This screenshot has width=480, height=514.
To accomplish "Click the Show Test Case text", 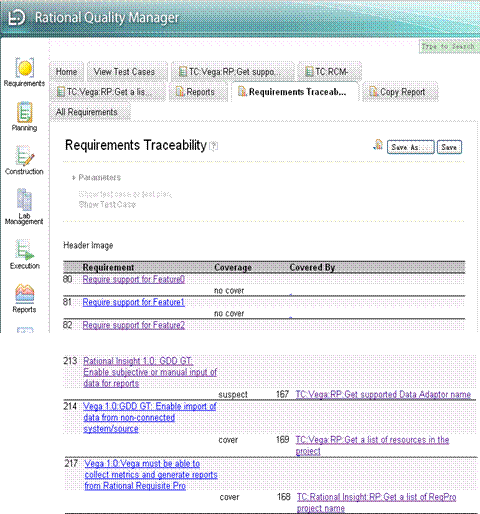I will pos(107,204).
